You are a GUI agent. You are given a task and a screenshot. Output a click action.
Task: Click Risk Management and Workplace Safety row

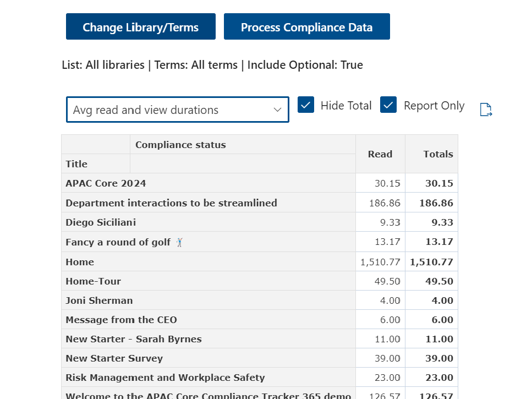165,378
